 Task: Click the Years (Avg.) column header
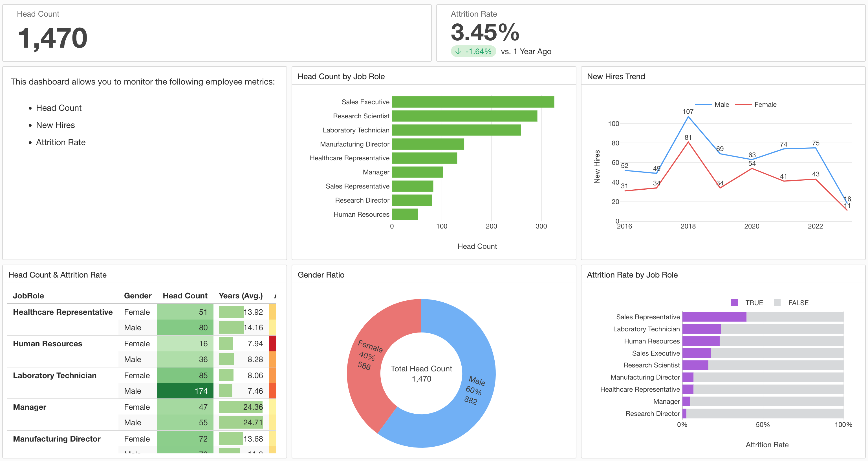click(x=241, y=296)
